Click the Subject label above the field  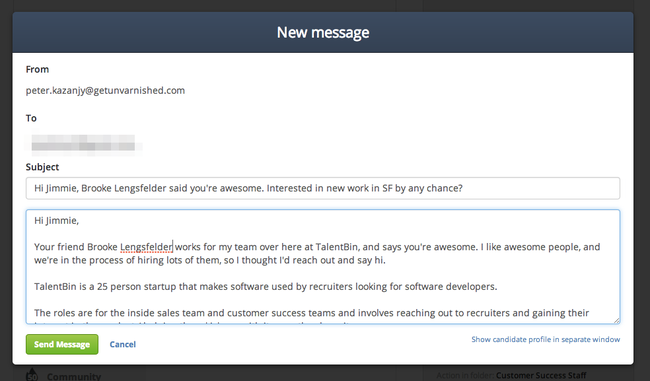42,167
